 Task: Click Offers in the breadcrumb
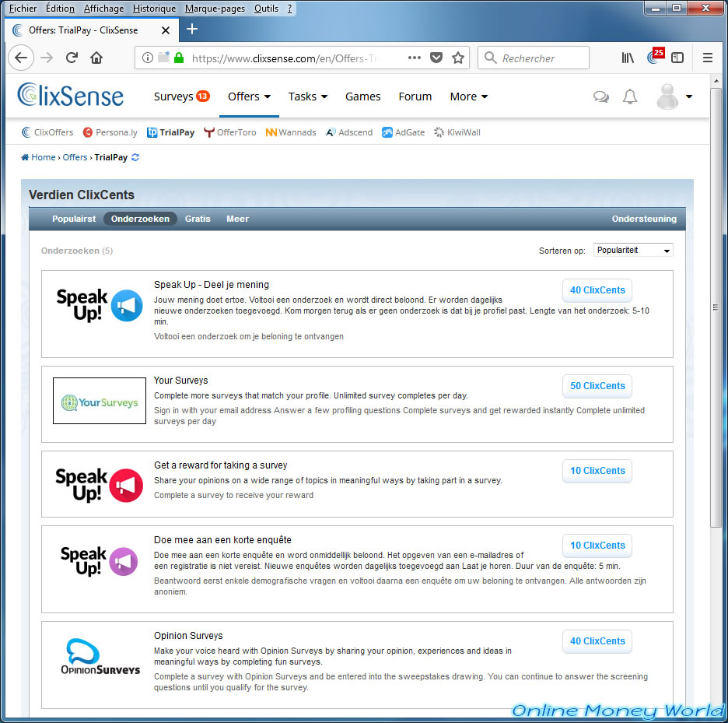click(75, 157)
